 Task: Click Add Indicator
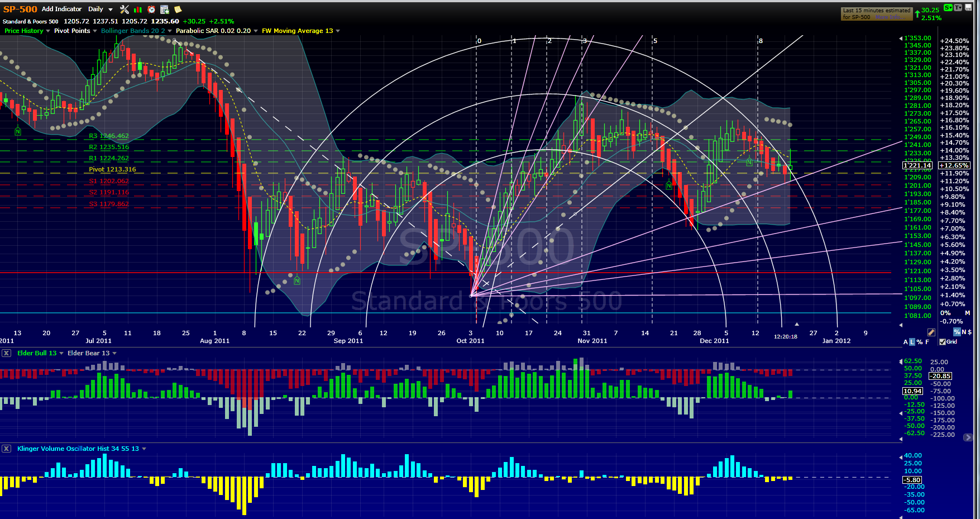pos(61,9)
